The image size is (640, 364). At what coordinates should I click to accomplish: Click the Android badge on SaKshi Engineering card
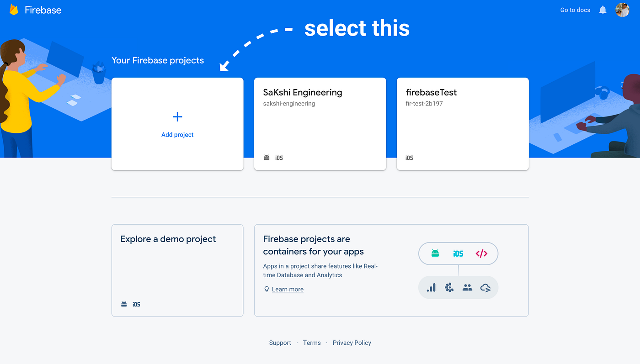pyautogui.click(x=267, y=157)
